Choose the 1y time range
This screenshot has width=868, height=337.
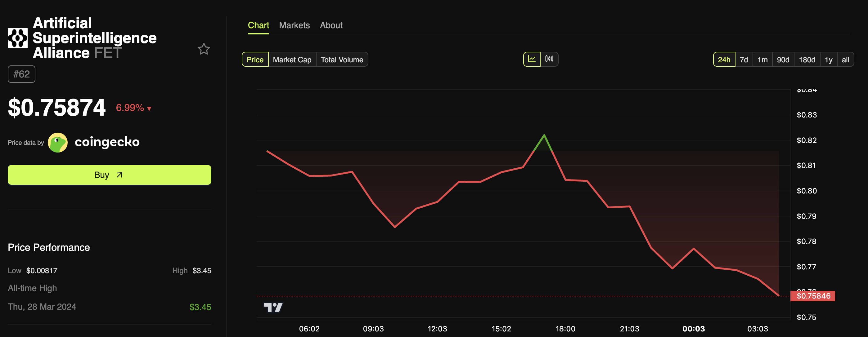tap(828, 60)
